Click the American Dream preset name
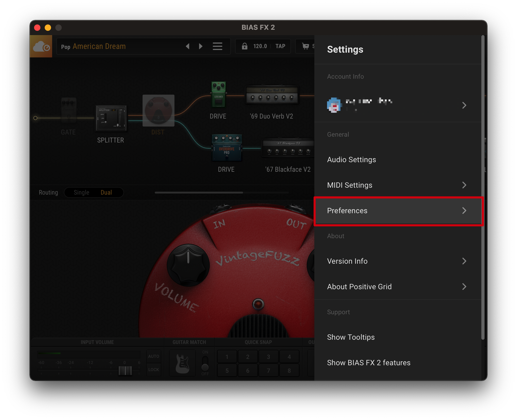This screenshot has width=517, height=420. pos(99,46)
